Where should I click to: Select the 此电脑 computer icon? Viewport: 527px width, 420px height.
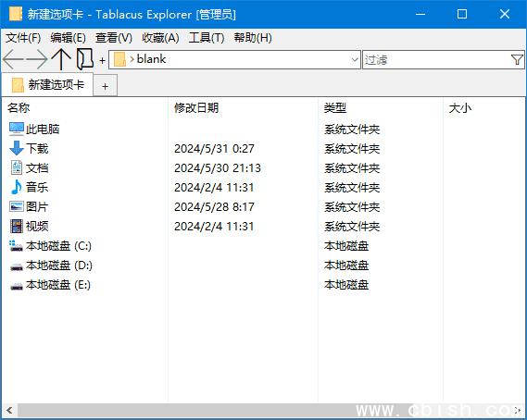pos(16,129)
